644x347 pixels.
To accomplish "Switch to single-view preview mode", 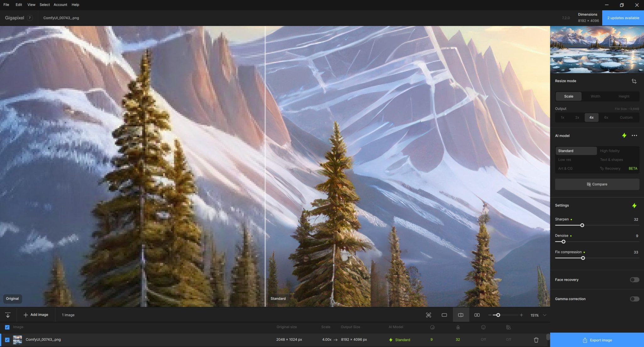I will 444,315.
